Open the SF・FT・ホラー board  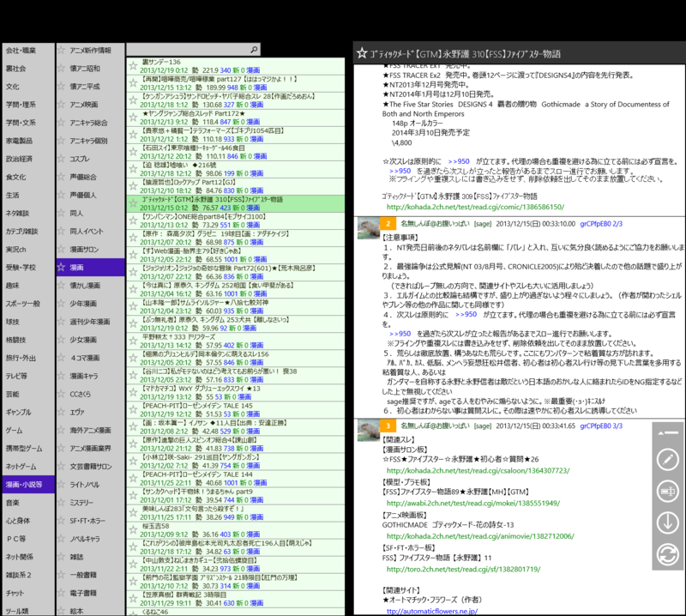coord(91,521)
